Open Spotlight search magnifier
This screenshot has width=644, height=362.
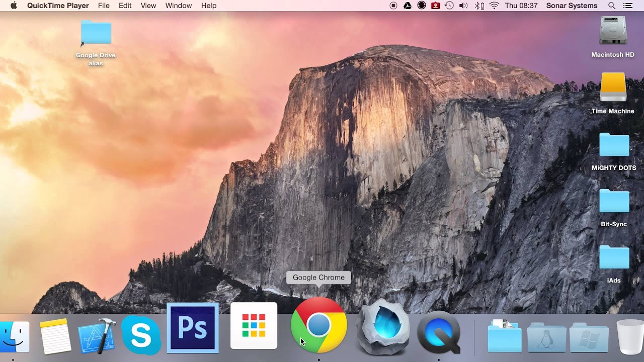pyautogui.click(x=612, y=6)
